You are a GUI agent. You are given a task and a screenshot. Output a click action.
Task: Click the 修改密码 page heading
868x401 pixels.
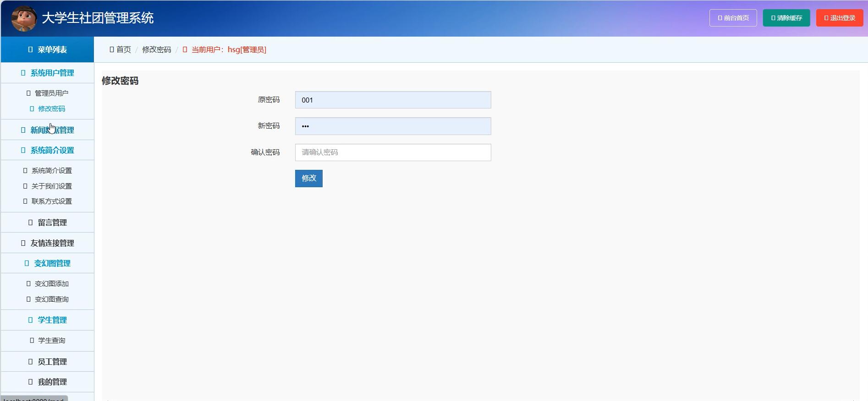coord(120,81)
